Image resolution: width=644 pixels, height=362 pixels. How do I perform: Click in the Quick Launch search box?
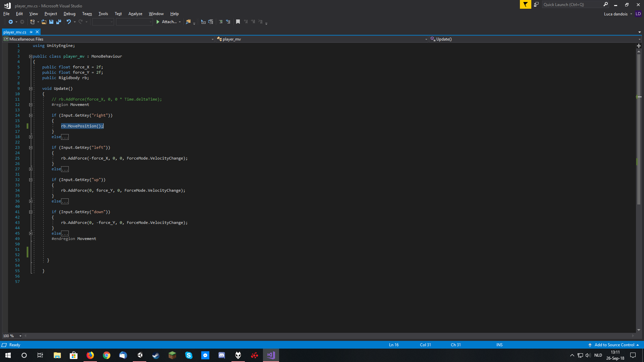tap(570, 5)
